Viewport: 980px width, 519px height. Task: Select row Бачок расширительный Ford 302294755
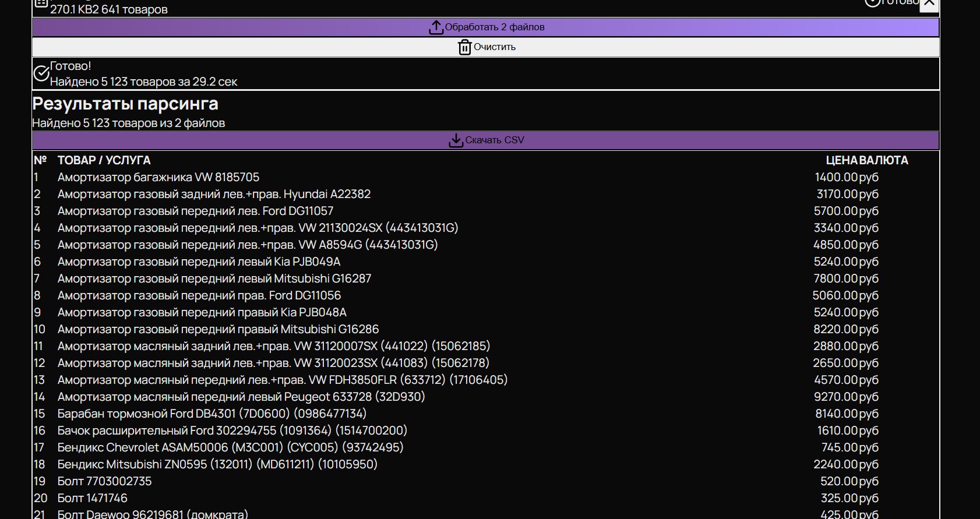click(x=485, y=430)
